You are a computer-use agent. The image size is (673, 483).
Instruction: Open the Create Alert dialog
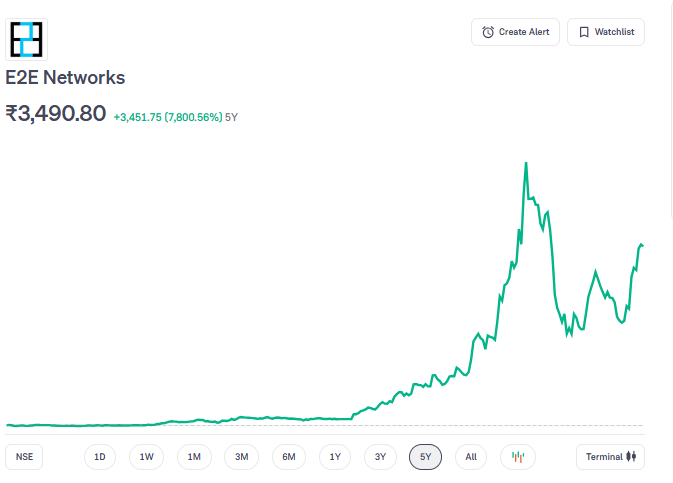click(515, 32)
